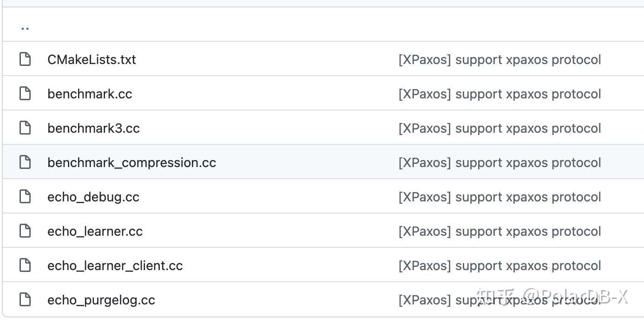Viewport: 644px width, 323px height.
Task: Open the commit message on the benchmark_compression.cc row
Action: pos(500,163)
